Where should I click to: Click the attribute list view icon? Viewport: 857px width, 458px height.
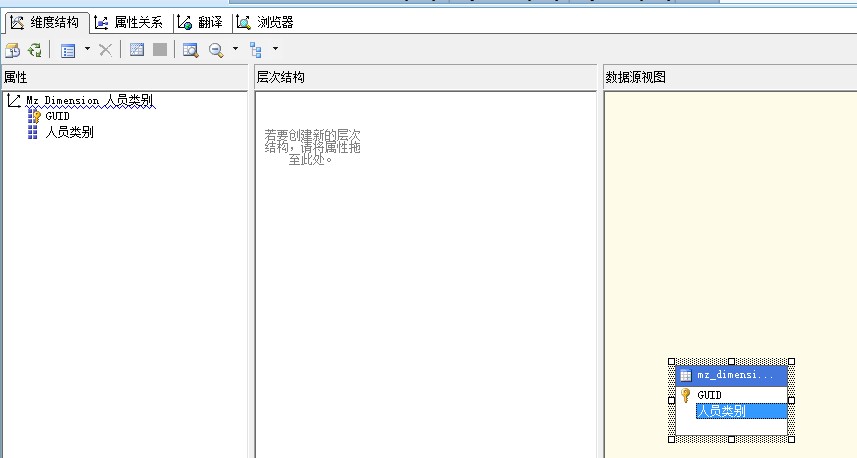tap(68, 51)
